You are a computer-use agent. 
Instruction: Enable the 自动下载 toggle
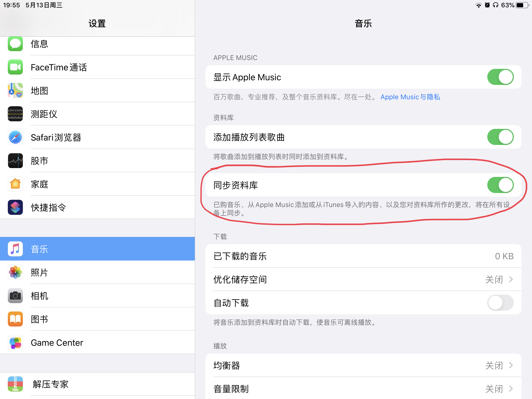coord(500,303)
